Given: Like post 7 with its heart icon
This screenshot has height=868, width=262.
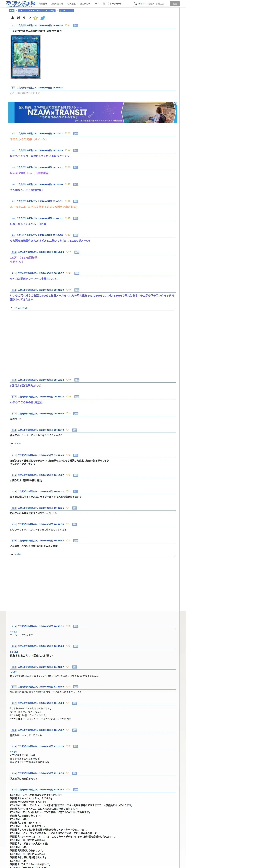Looking at the screenshot, I should [66, 201].
